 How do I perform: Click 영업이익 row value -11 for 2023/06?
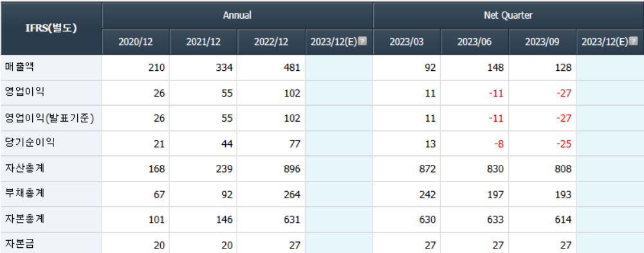(496, 93)
